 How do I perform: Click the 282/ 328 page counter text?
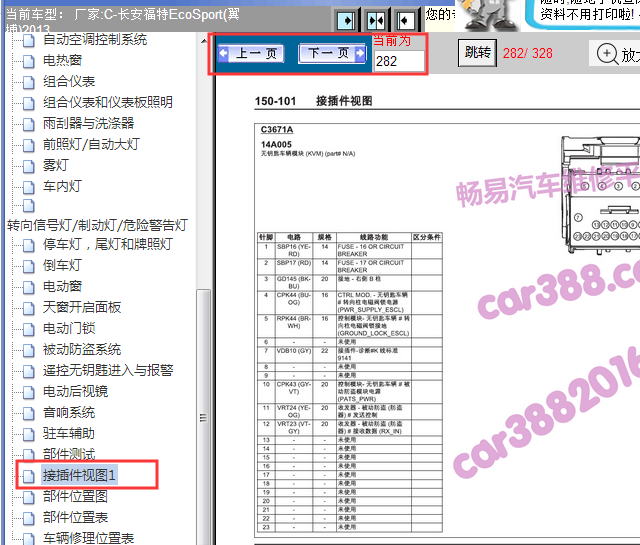[x=528, y=53]
